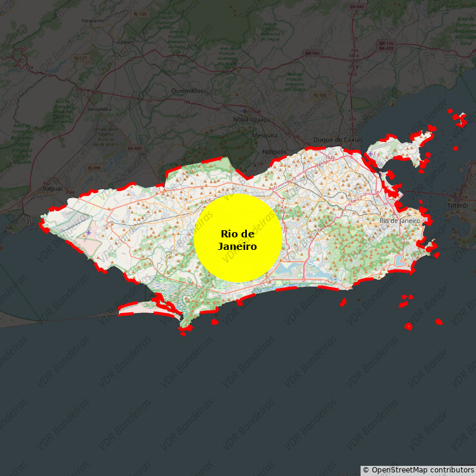
Task: Click the airport icon on Governador Island
Action: (371, 154)
